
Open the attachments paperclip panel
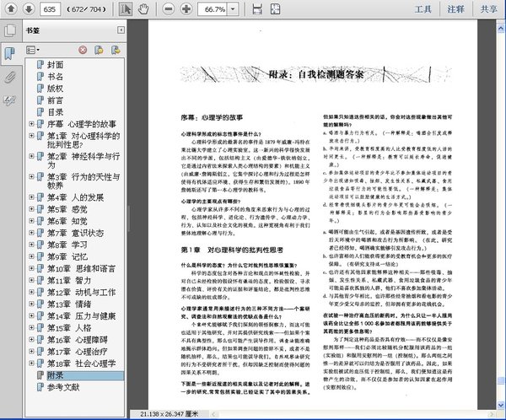[x=10, y=78]
